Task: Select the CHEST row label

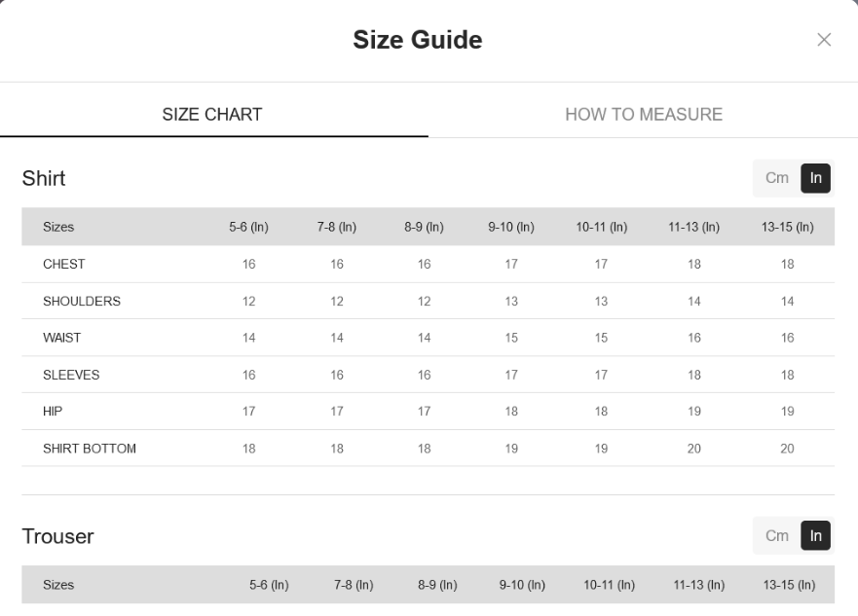Action: (64, 264)
